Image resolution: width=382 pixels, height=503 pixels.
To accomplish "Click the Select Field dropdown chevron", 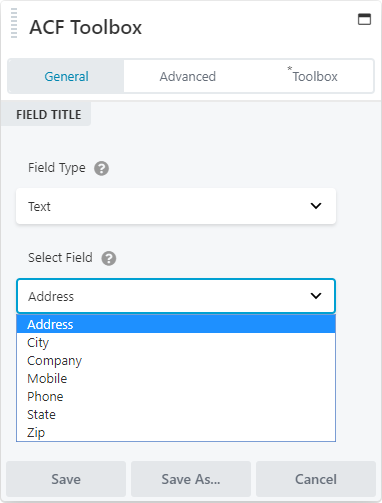I will coord(316,296).
